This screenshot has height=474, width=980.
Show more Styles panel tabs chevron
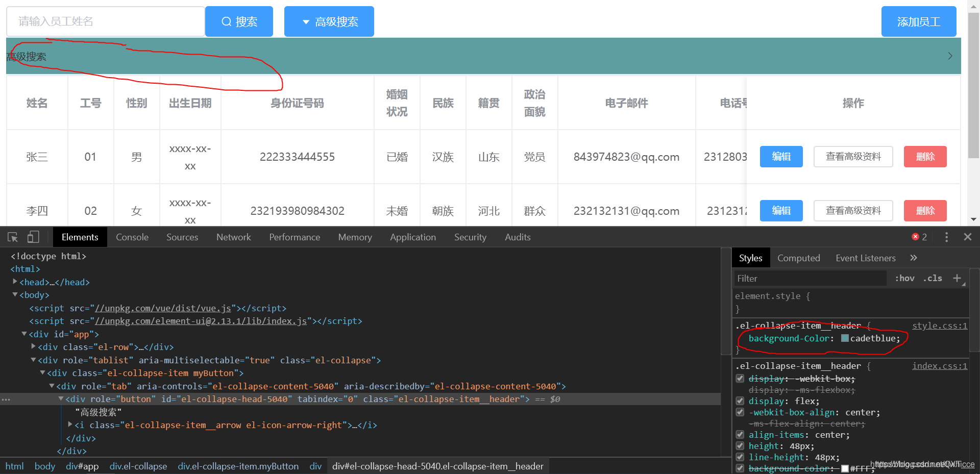[914, 258]
